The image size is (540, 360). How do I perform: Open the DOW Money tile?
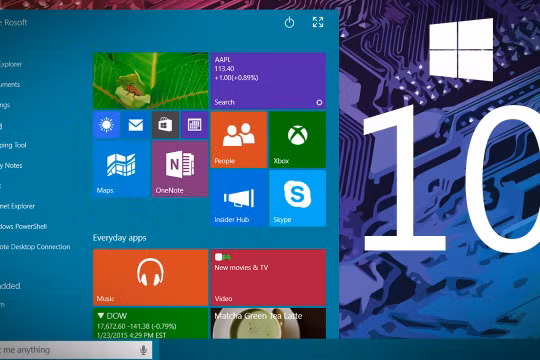(x=150, y=323)
